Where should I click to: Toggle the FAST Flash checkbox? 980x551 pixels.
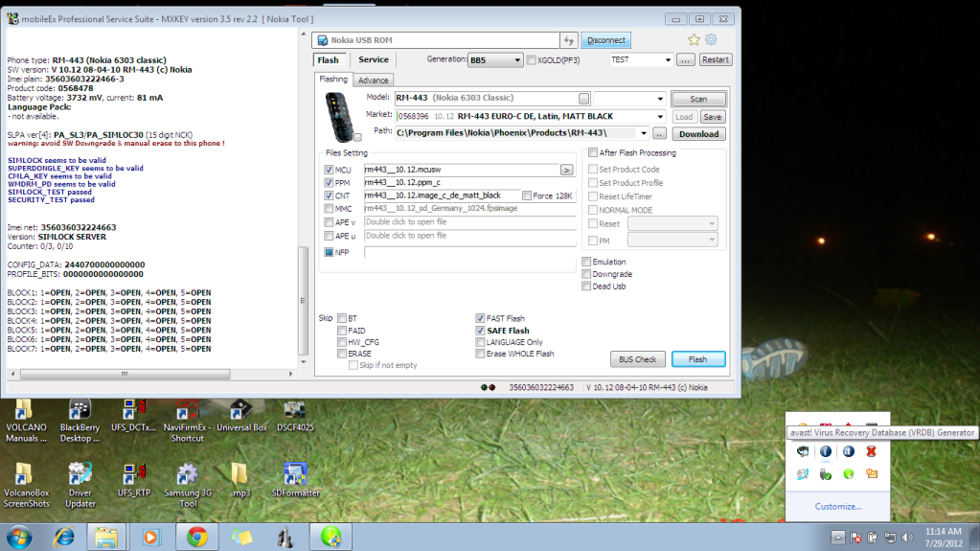(x=480, y=318)
